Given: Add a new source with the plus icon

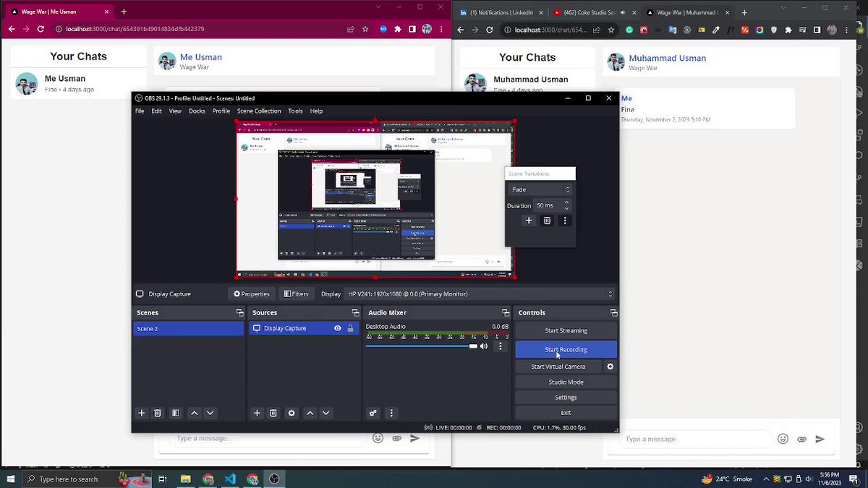Looking at the screenshot, I should coord(257,413).
